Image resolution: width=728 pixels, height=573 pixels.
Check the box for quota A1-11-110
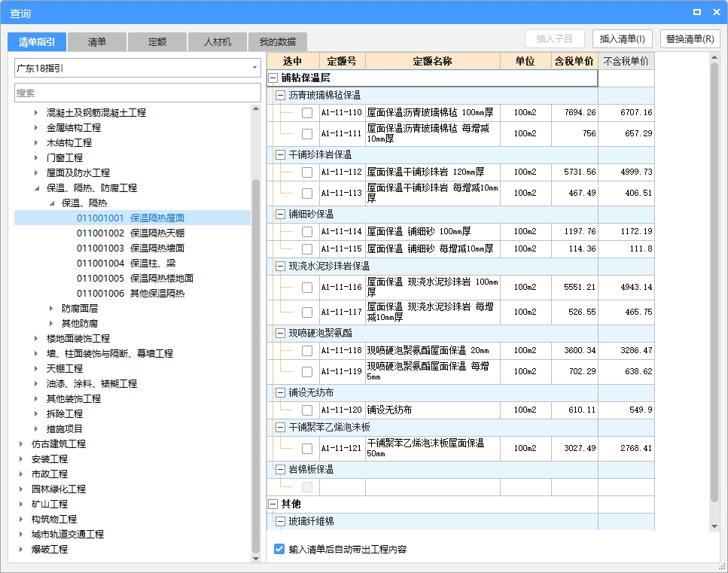(x=307, y=113)
